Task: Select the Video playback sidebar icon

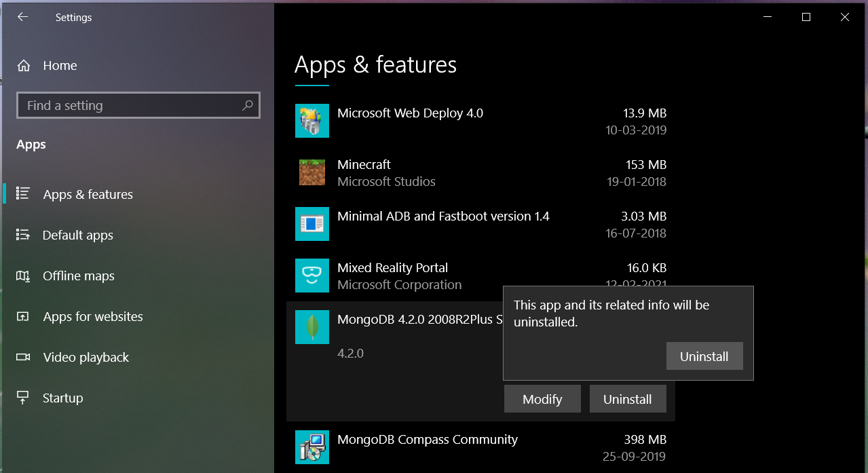Action: pyautogui.click(x=23, y=357)
